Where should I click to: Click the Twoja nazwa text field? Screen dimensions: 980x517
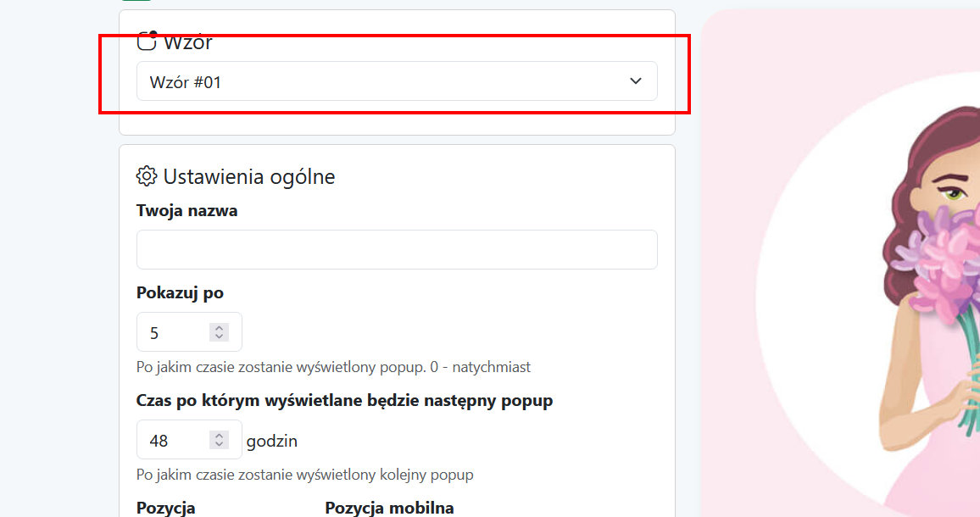[x=397, y=249]
